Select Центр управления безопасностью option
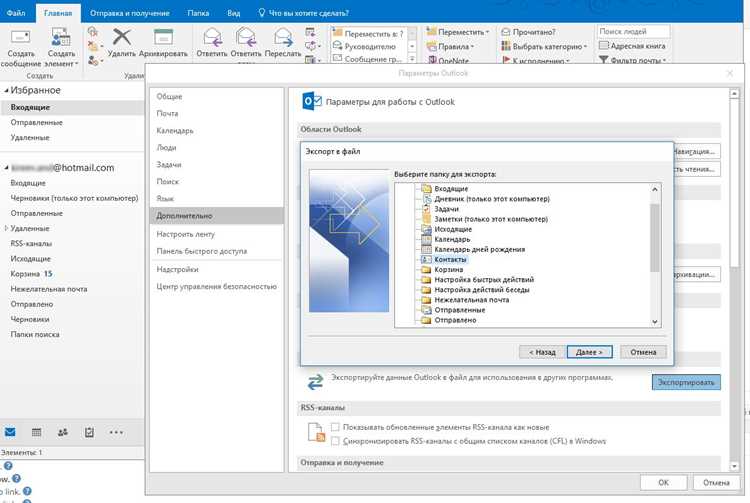Screen dimensions: 750x503 tap(216, 286)
